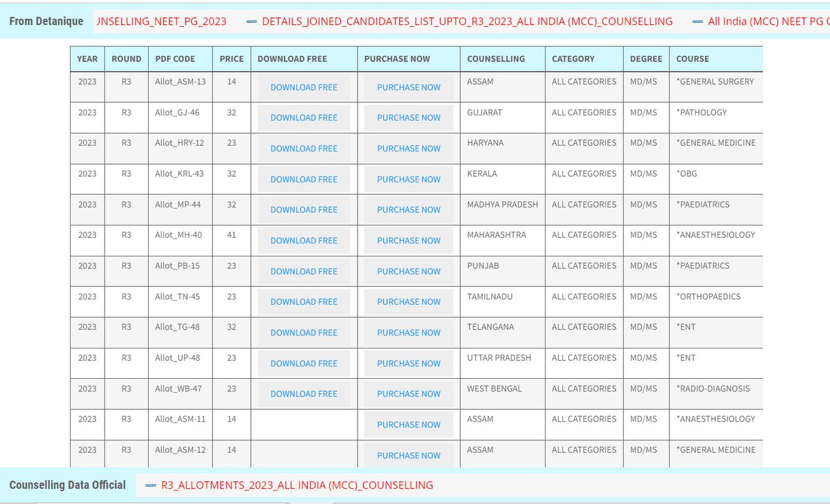Click the *GENERAL SURGERY course cell

pos(717,87)
